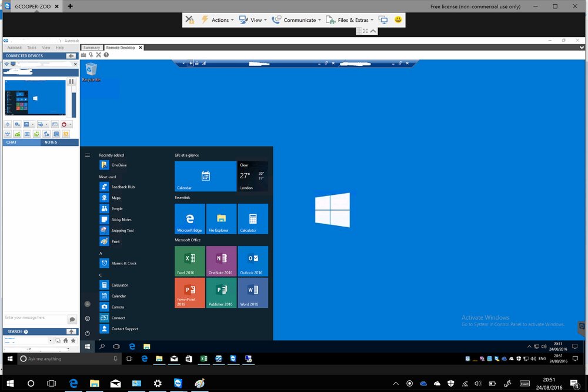Click the Power button in Start menu sidebar

coord(88,333)
